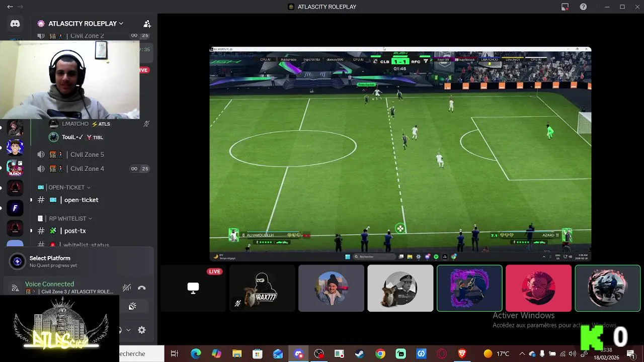
Task: Open OneDrive cloud icon in system tray
Action: (532, 353)
